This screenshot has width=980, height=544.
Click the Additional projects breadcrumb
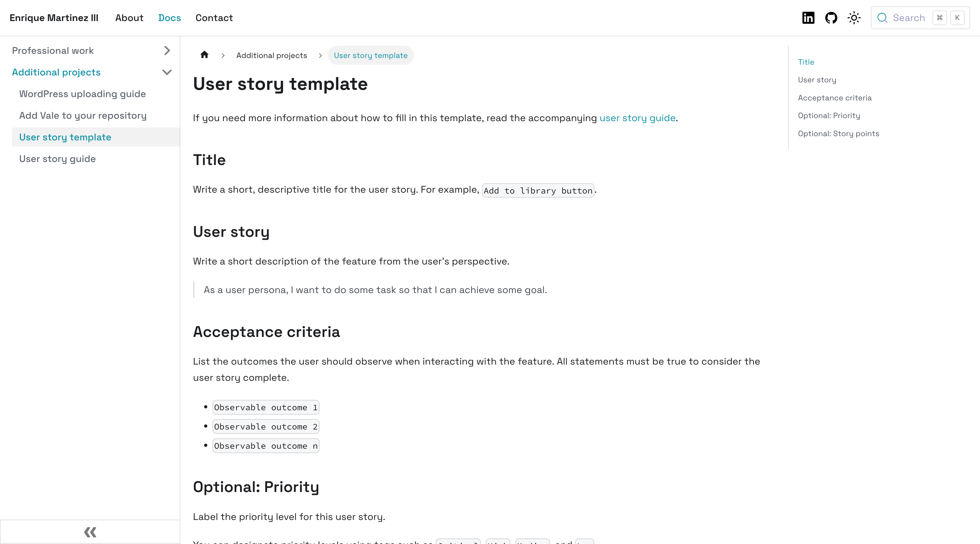(272, 56)
